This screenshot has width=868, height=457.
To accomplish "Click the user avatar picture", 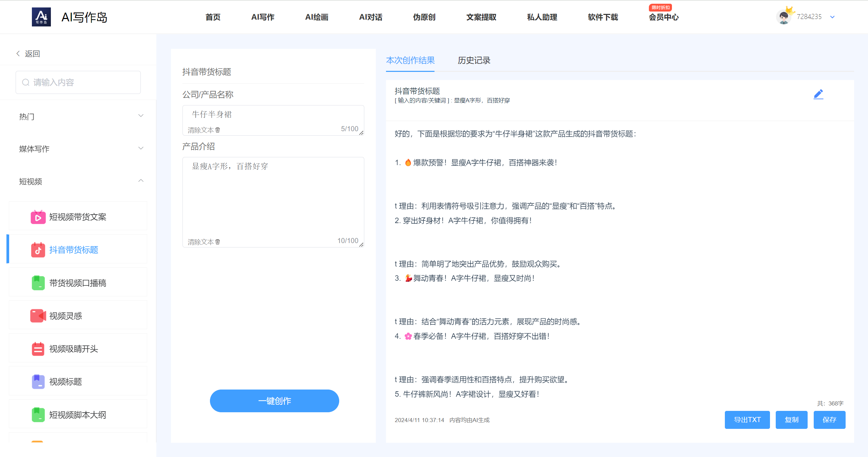I will click(784, 17).
